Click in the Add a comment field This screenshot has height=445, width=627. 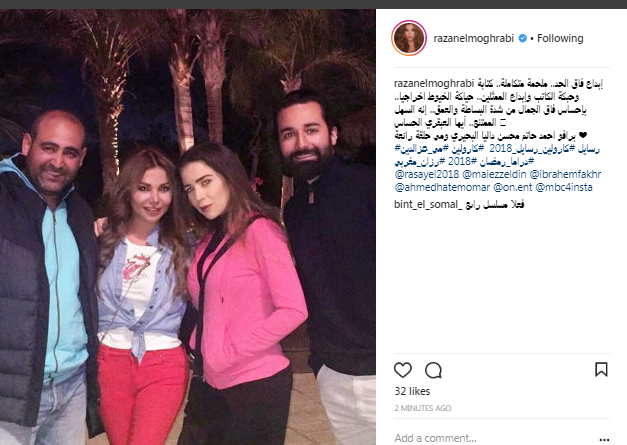492,438
